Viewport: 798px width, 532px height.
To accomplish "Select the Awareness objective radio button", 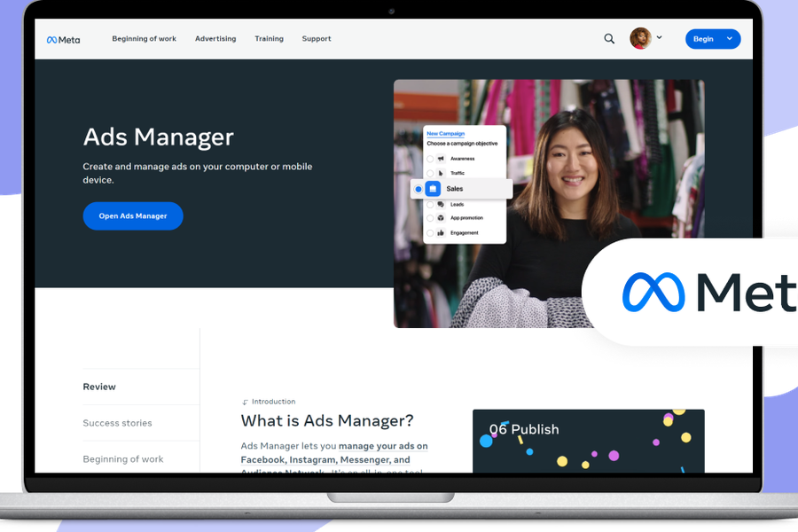I will click(430, 158).
